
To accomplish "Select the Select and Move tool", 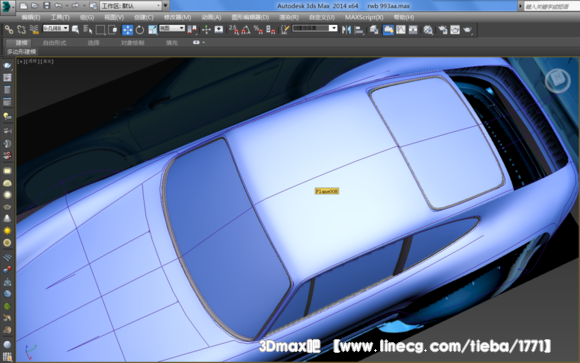I will [x=127, y=30].
